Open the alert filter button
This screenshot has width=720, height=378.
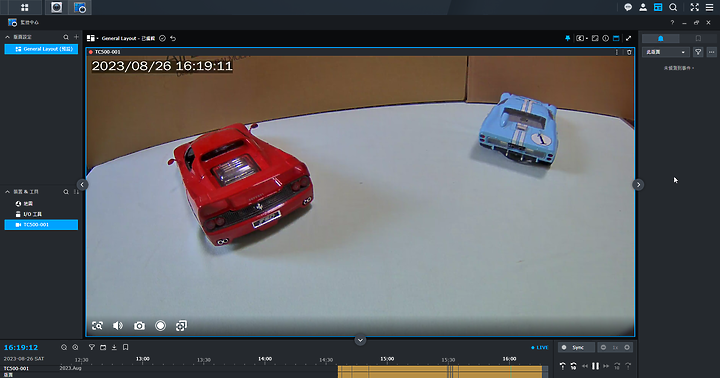click(x=698, y=52)
